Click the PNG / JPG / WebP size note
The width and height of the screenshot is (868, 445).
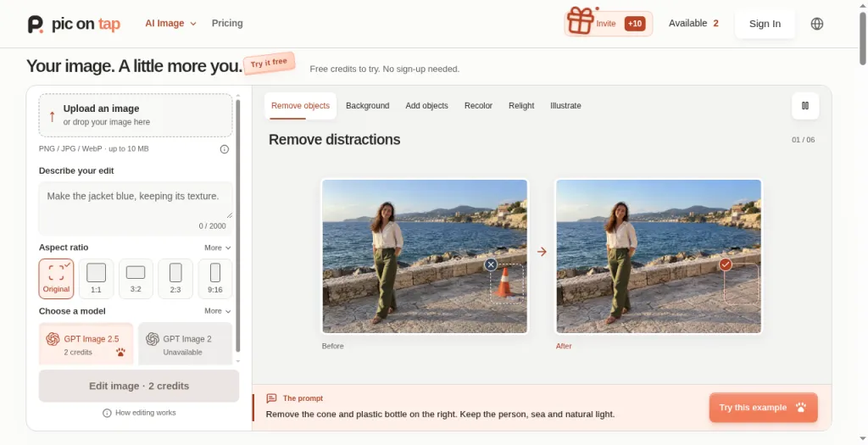point(93,148)
